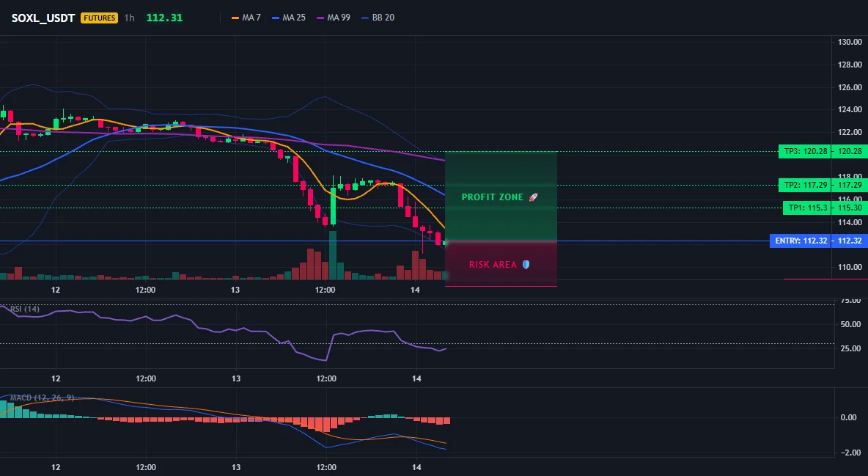Click the 114.00 price axis label
This screenshot has width=868, height=476.
point(850,222)
